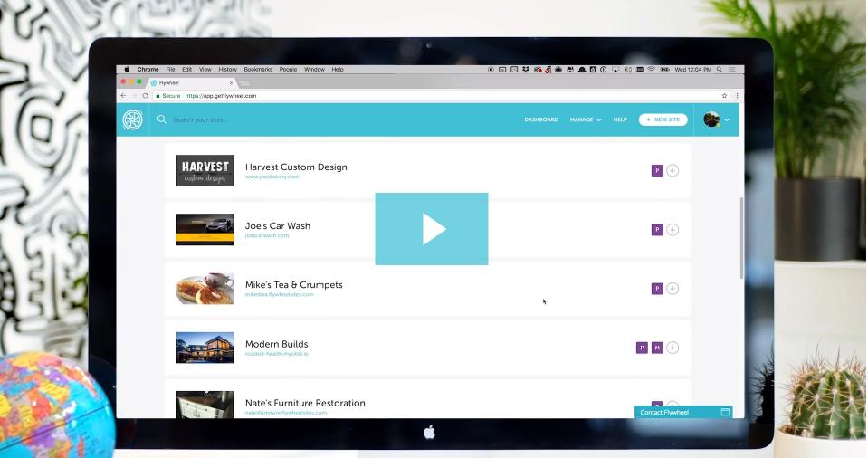Open the Chrome menu in the menu bar
Screen dimensions: 868x458
(x=148, y=69)
